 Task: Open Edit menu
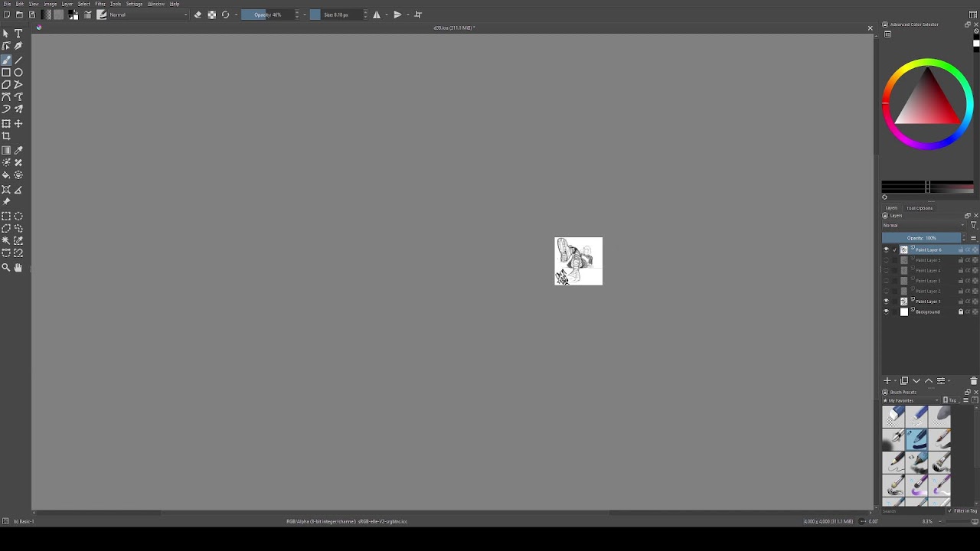[x=20, y=4]
